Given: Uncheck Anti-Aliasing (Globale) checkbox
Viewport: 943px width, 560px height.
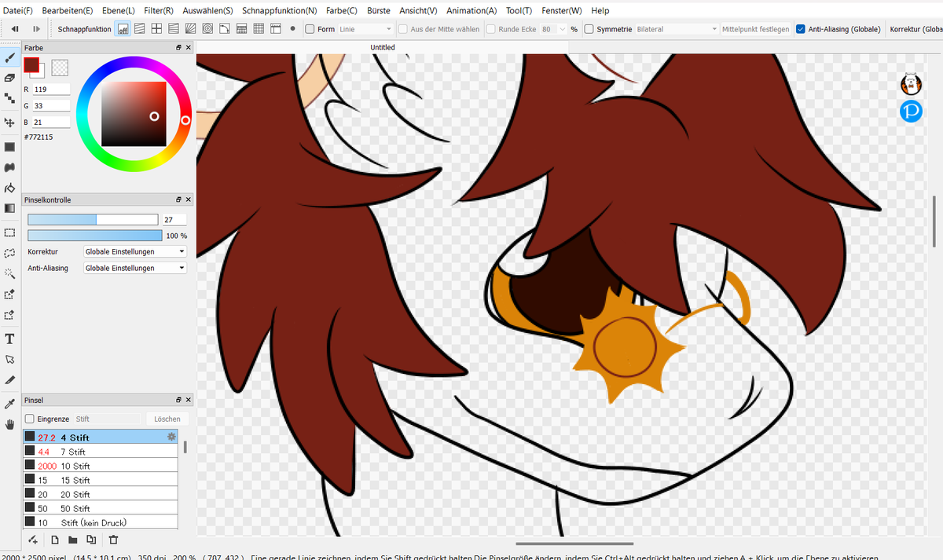Looking at the screenshot, I should 801,29.
